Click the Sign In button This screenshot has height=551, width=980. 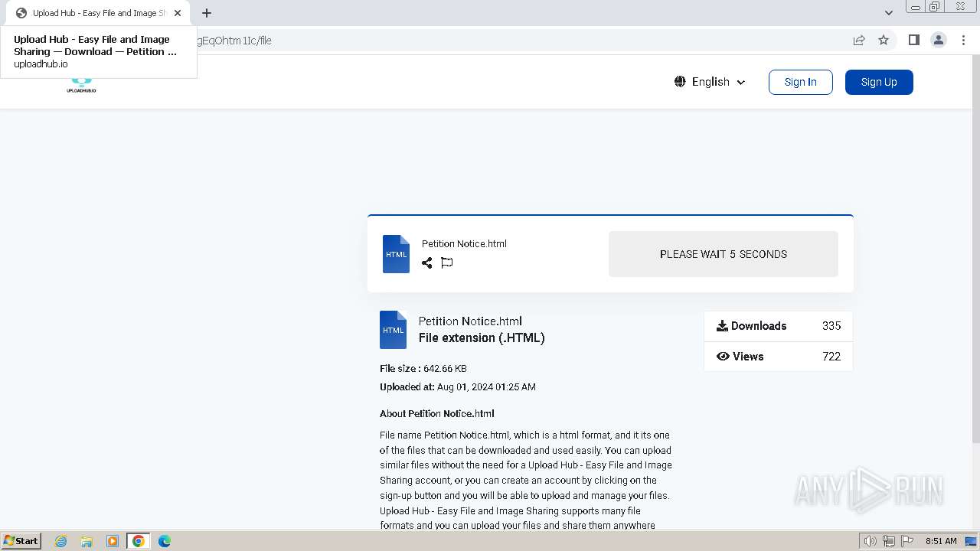coord(800,82)
